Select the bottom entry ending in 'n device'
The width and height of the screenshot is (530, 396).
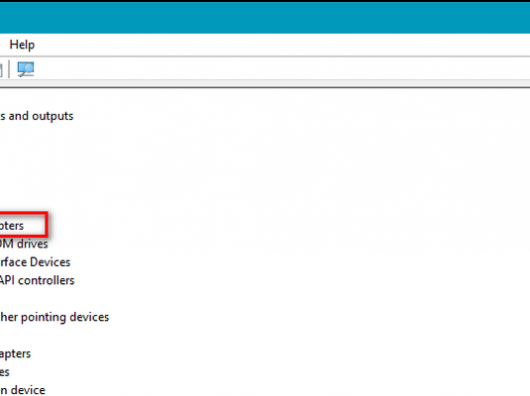pos(23,390)
